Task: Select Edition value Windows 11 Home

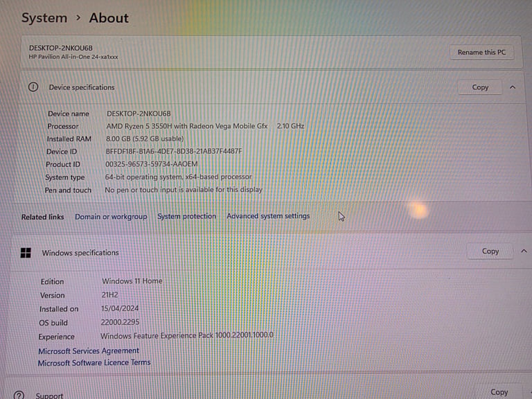Action: point(132,281)
